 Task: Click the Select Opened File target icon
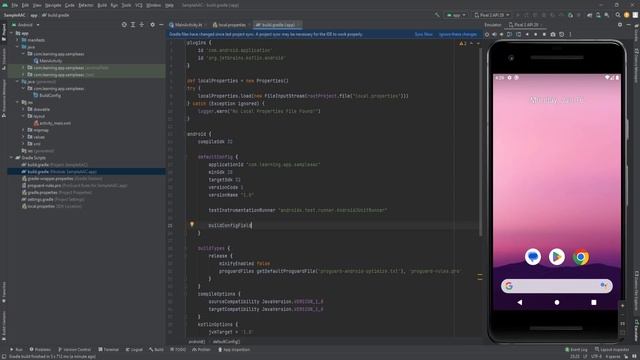[x=124, y=25]
